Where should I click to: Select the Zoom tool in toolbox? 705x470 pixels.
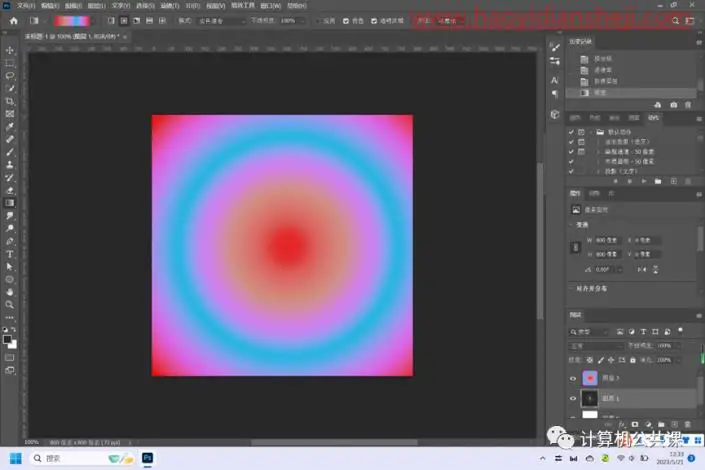pyautogui.click(x=9, y=304)
